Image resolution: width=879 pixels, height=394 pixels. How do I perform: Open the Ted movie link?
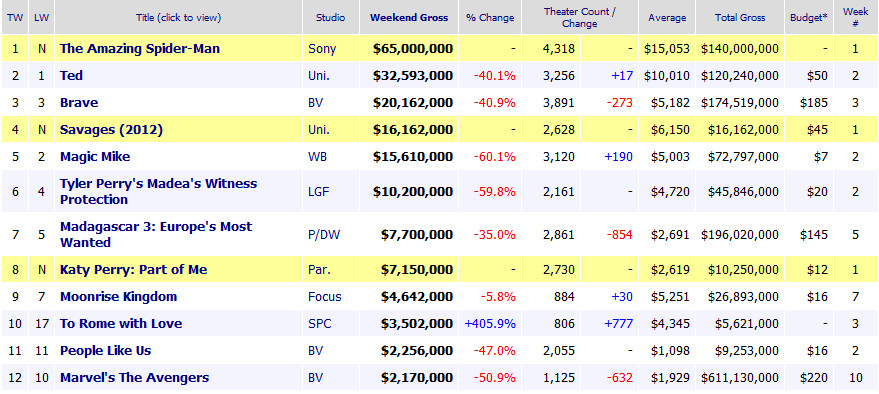coord(71,76)
